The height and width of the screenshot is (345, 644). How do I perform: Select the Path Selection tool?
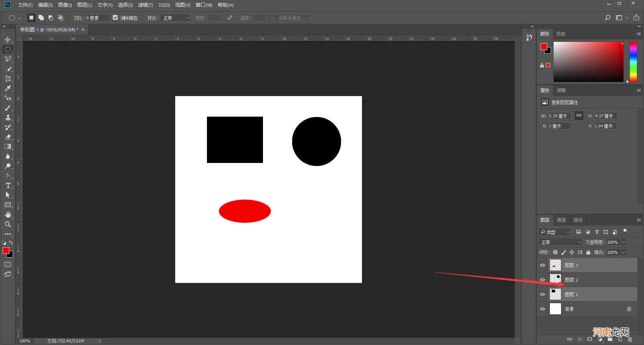[x=8, y=195]
